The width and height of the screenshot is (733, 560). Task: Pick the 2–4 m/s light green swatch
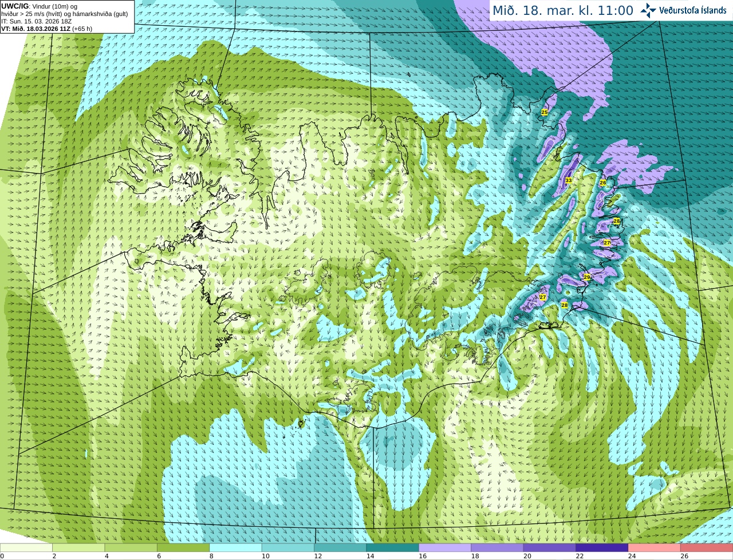(x=78, y=547)
